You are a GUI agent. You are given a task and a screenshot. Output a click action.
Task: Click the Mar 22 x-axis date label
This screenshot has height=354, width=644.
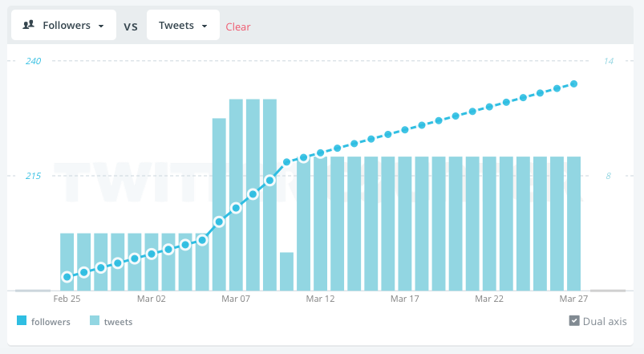489,299
